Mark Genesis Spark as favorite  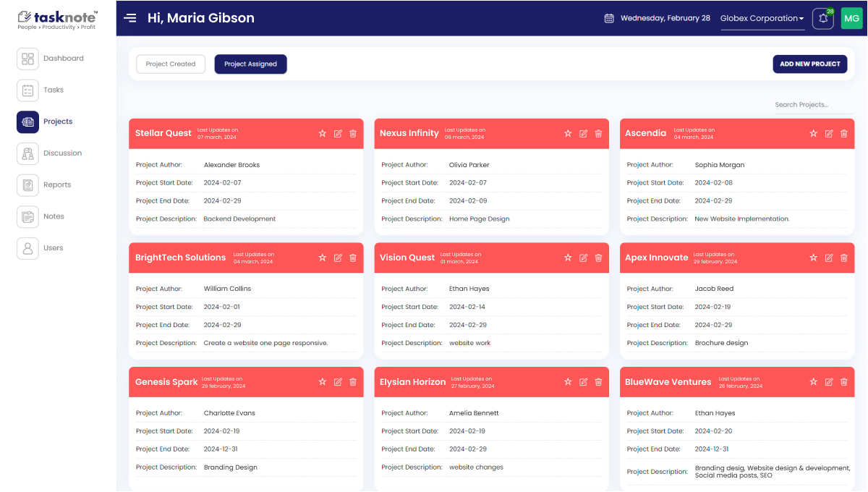[323, 382]
